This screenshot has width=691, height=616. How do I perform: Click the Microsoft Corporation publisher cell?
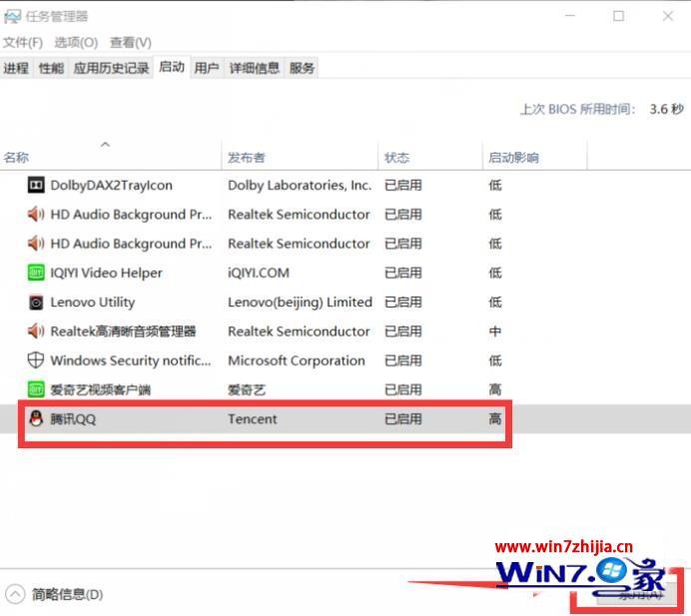(297, 360)
